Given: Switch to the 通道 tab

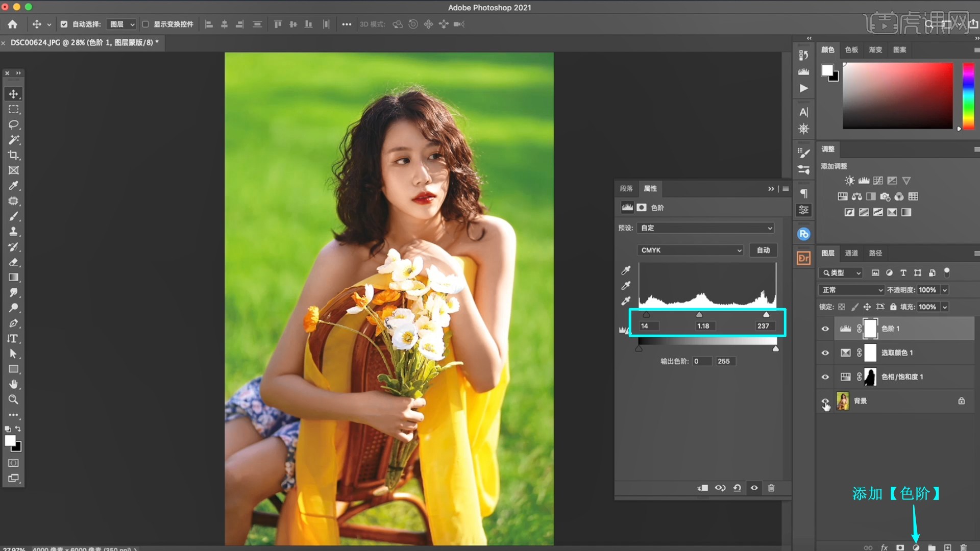Looking at the screenshot, I should (851, 253).
